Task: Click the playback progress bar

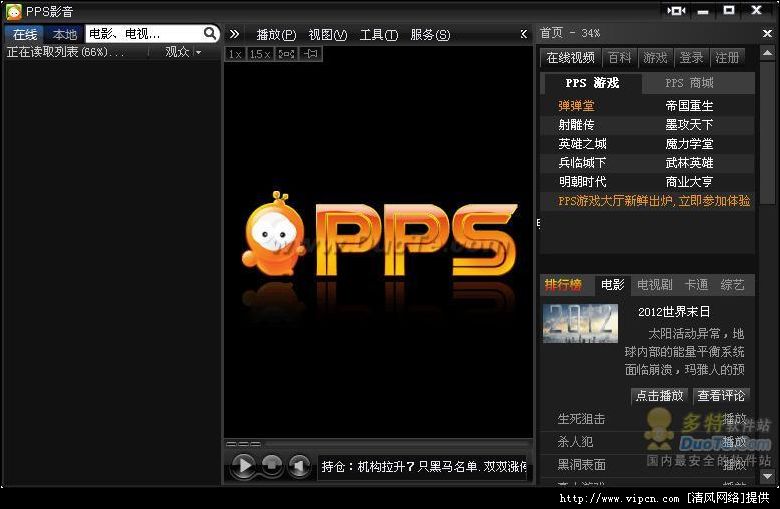Action: click(397, 443)
